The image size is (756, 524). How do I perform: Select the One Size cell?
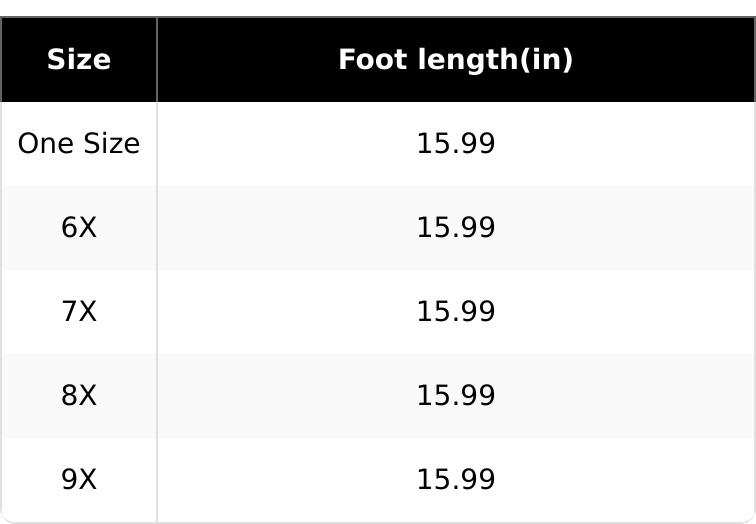coord(79,144)
